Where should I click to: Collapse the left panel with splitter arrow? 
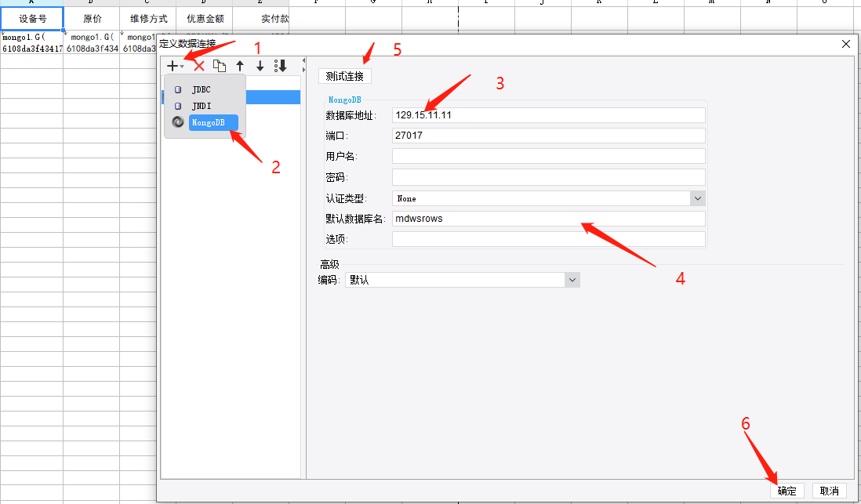coord(303,60)
